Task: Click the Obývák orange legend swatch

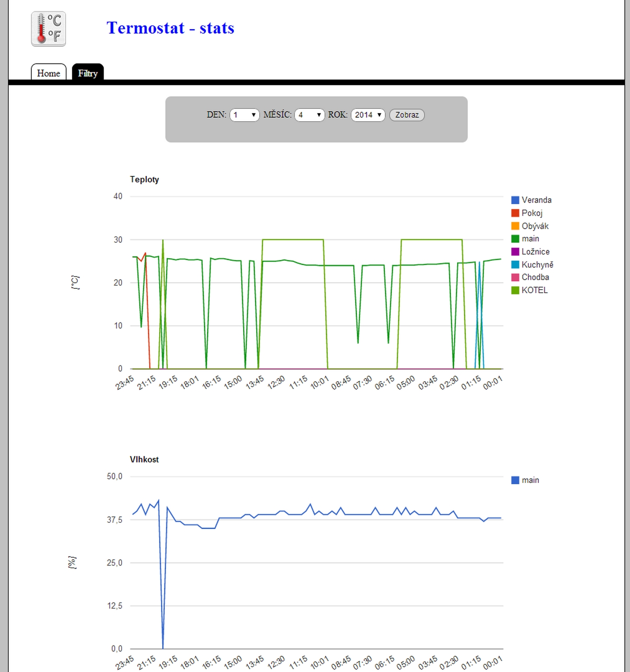Action: 515,226
